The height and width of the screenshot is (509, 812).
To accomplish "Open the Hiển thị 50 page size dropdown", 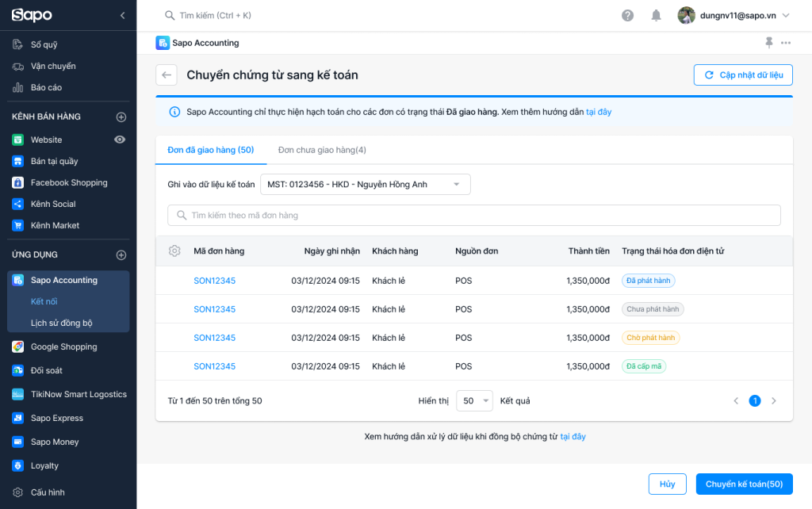I will pyautogui.click(x=474, y=401).
